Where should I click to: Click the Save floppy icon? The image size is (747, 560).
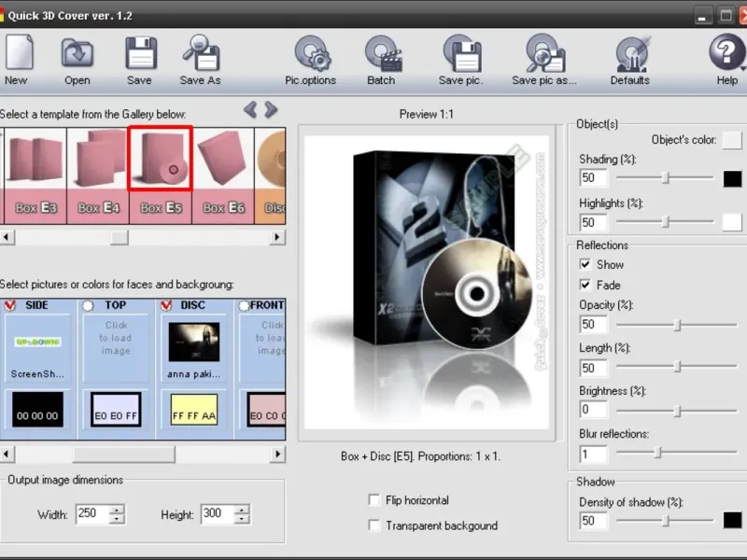[x=141, y=53]
